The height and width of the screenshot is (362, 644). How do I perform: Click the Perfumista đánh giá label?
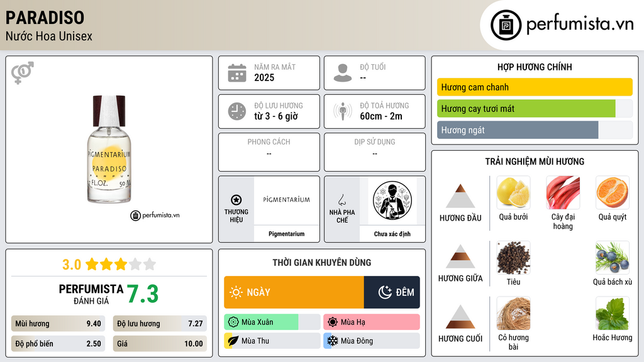91,294
